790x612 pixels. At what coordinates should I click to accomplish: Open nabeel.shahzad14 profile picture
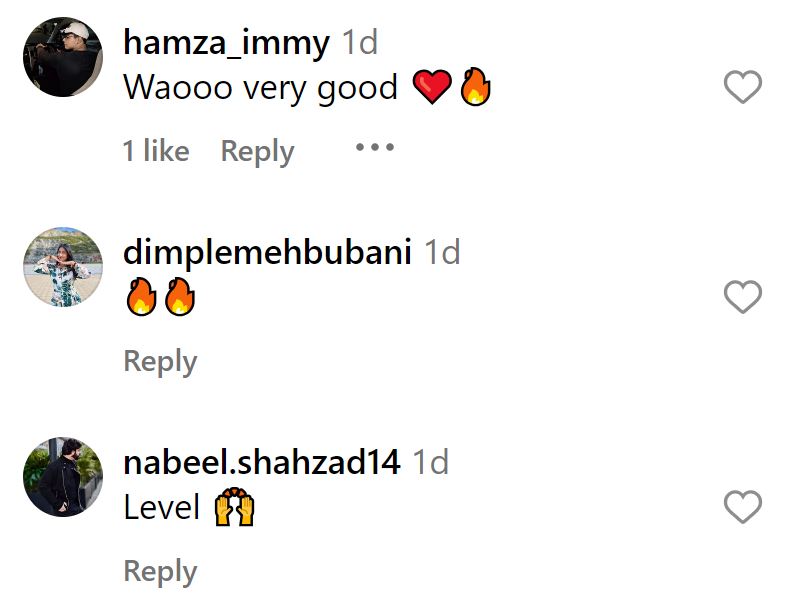pos(63,477)
